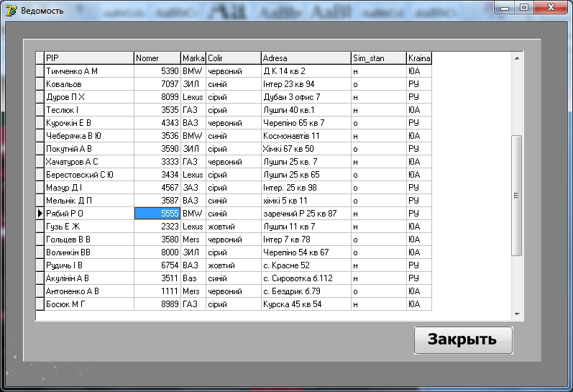
Task: Select the cell Дуров П Х
Action: coord(89,97)
